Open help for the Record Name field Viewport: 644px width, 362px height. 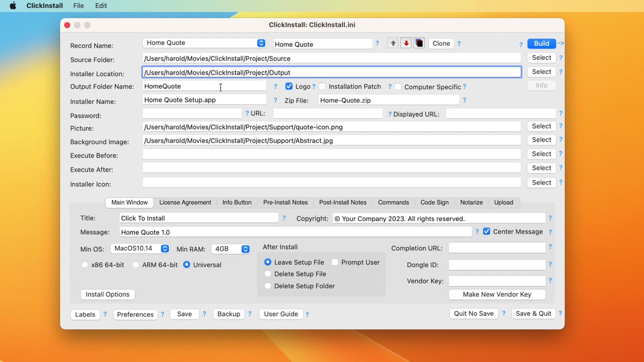click(377, 43)
